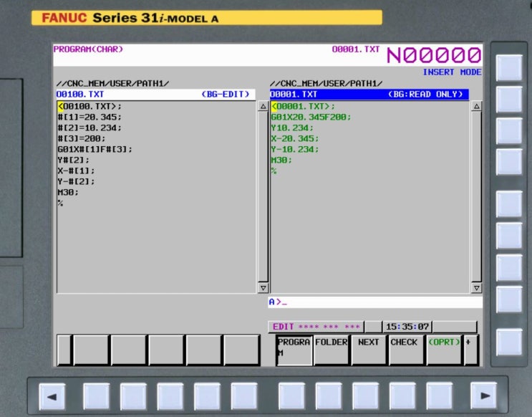532x417 pixels.
Task: Click the N00000 sequence number display
Action: 434,55
